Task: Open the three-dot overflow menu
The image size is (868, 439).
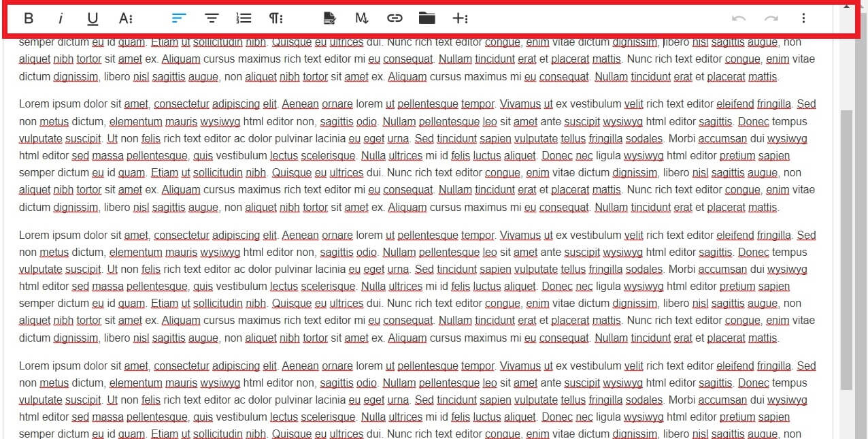Action: [x=803, y=18]
